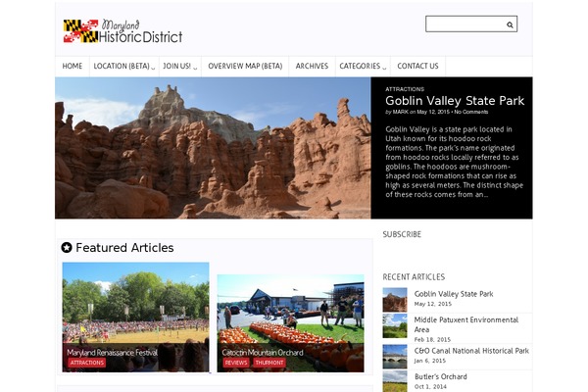Click the search magnifier icon
588x392 pixels.
(510, 24)
